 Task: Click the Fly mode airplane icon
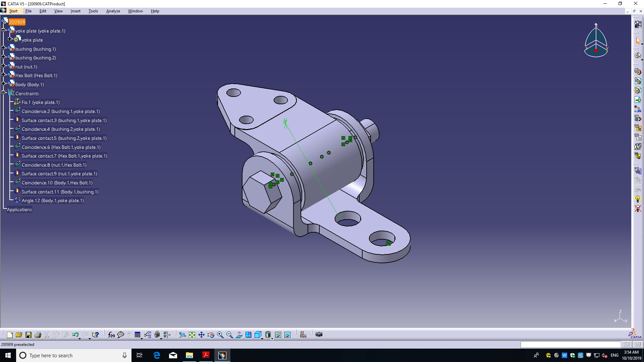tap(182, 335)
